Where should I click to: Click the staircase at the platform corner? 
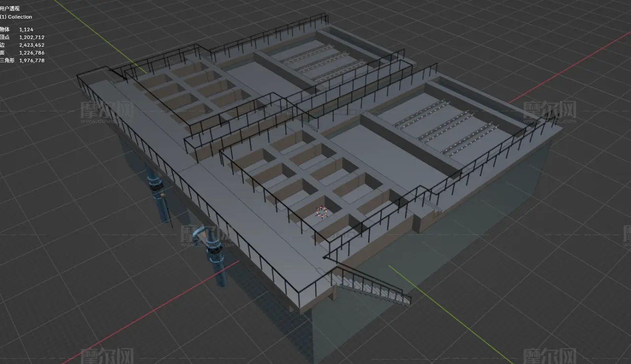[372, 287]
